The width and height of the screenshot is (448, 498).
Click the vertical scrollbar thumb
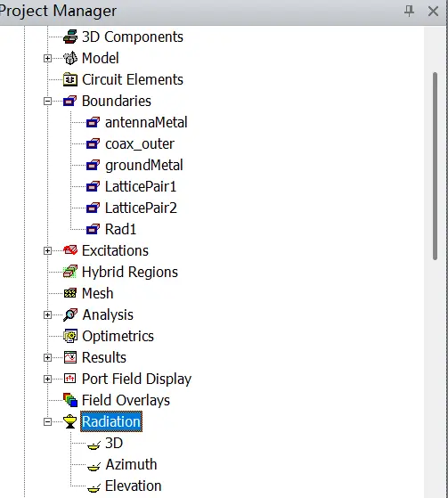[435, 167]
